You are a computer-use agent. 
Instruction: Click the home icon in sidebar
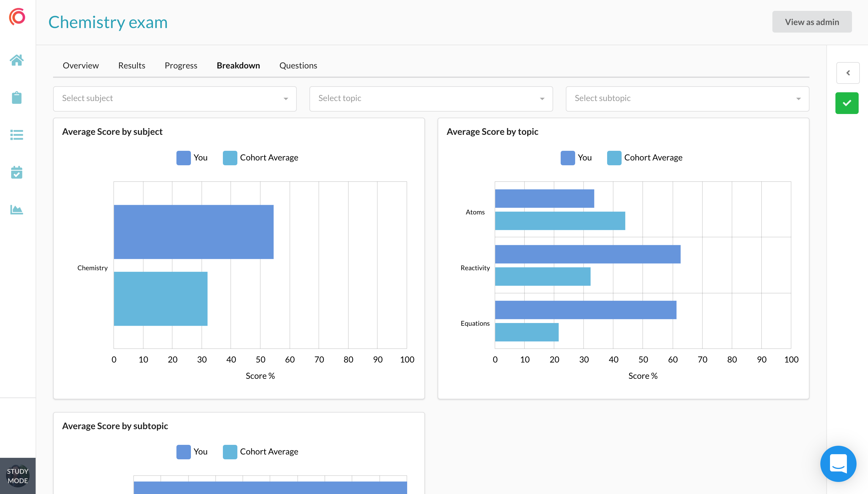[x=16, y=60]
